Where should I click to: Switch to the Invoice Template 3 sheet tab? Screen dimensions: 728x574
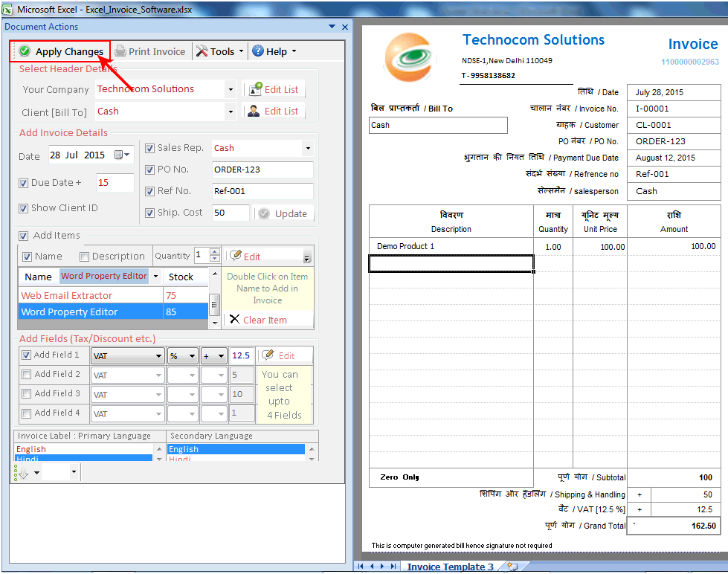(451, 566)
